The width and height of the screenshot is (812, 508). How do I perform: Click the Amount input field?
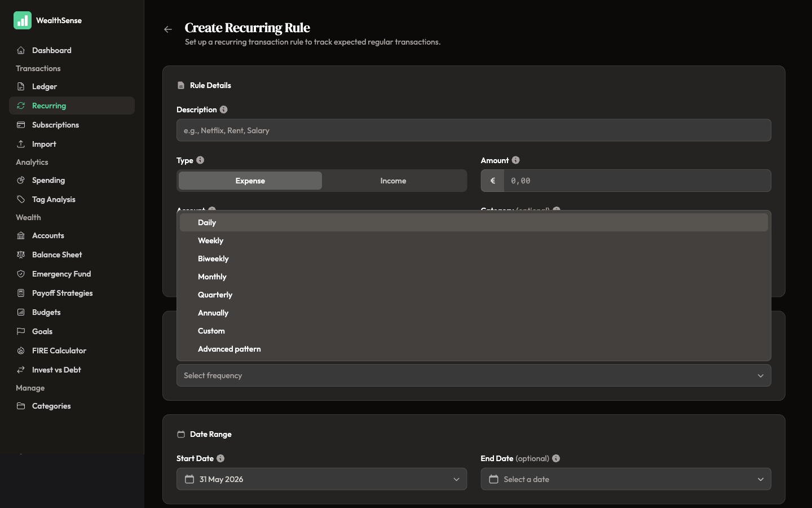tap(637, 181)
